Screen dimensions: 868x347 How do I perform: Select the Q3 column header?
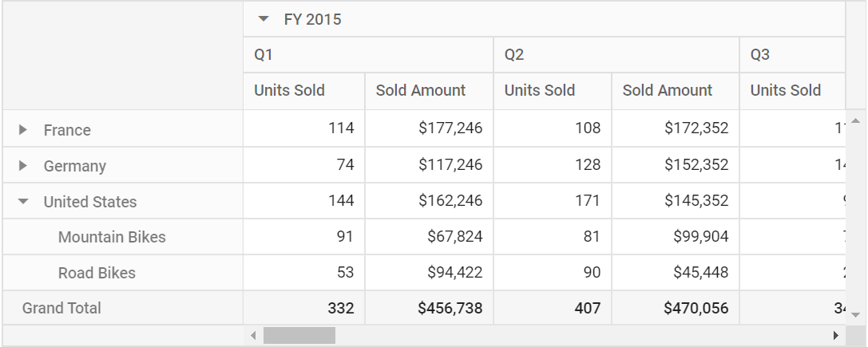(793, 55)
